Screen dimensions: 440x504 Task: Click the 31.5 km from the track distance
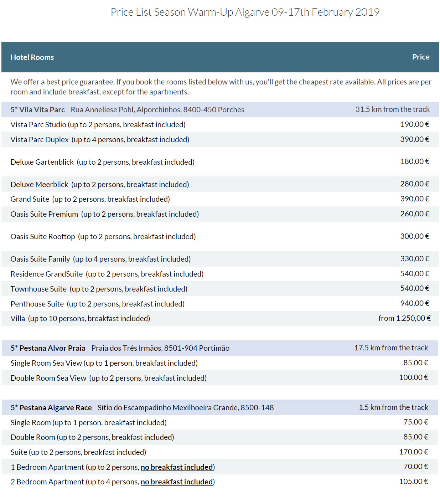pyautogui.click(x=393, y=109)
